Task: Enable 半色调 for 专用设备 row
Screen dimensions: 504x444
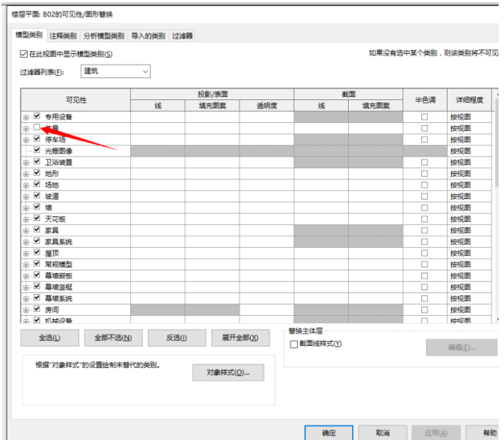Action: pyautogui.click(x=425, y=117)
